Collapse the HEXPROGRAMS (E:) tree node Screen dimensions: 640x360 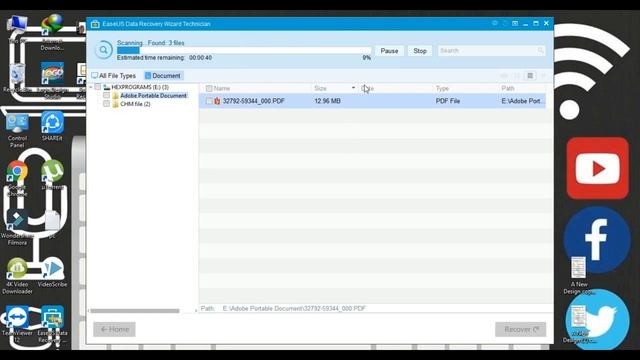(91, 87)
